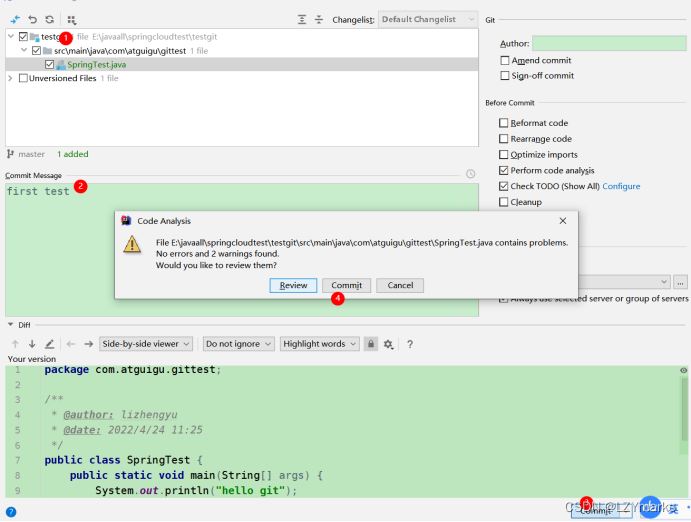
Task: Click Cancel in Code Analysis dialog
Action: click(x=400, y=285)
